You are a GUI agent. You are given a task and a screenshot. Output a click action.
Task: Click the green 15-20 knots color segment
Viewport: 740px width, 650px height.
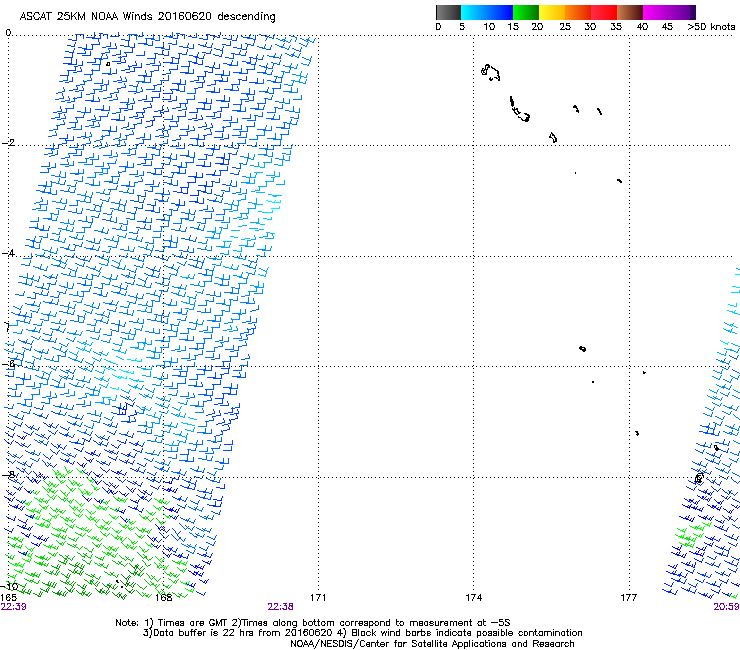(x=526, y=12)
